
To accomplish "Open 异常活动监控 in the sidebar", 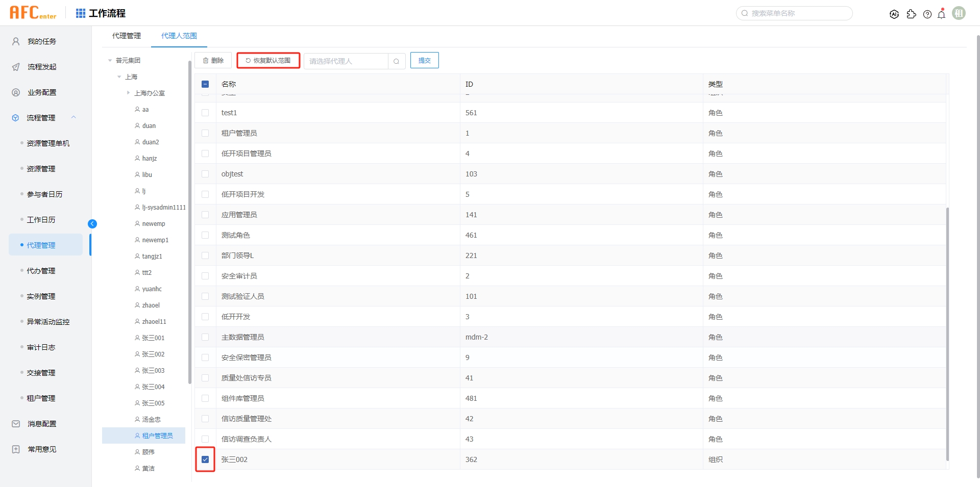I will click(x=48, y=321).
